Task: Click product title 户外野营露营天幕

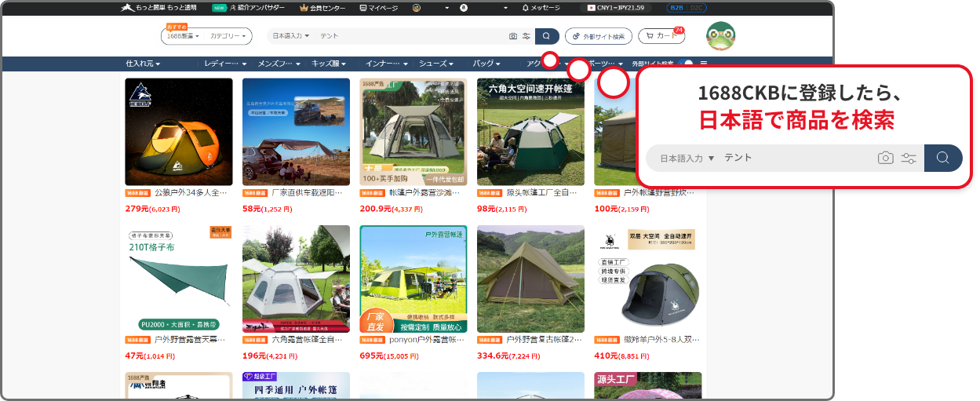Action: (x=191, y=340)
